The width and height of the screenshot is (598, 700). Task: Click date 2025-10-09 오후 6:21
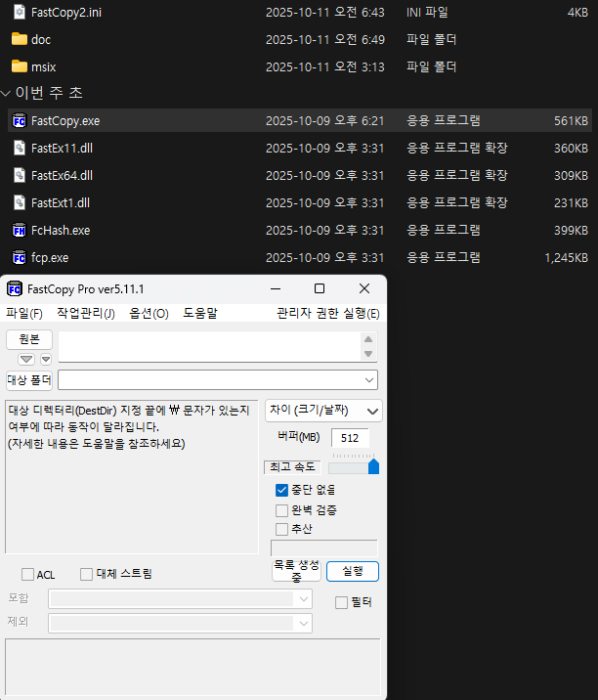324,121
